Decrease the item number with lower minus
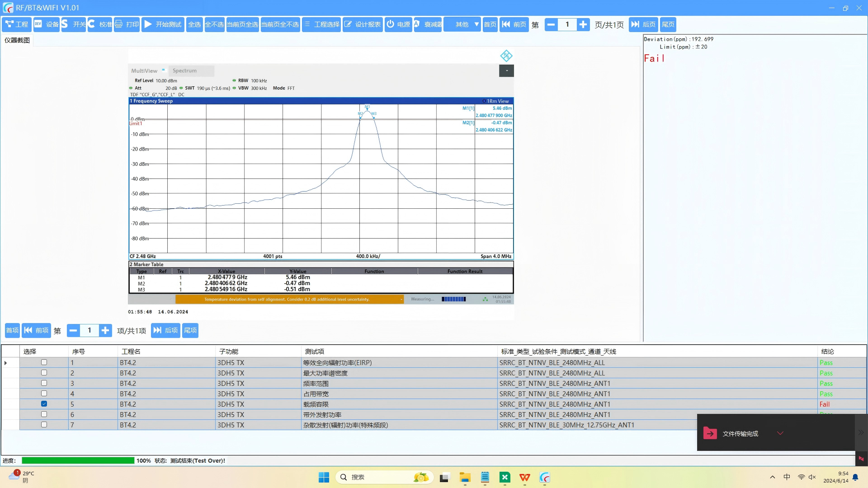Screen dimensions: 868x488 pyautogui.click(x=73, y=330)
